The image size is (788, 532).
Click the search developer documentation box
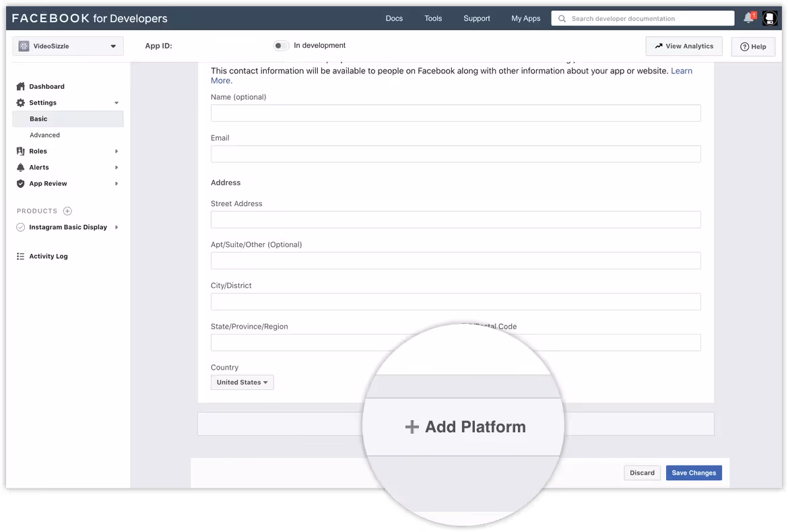pyautogui.click(x=643, y=19)
